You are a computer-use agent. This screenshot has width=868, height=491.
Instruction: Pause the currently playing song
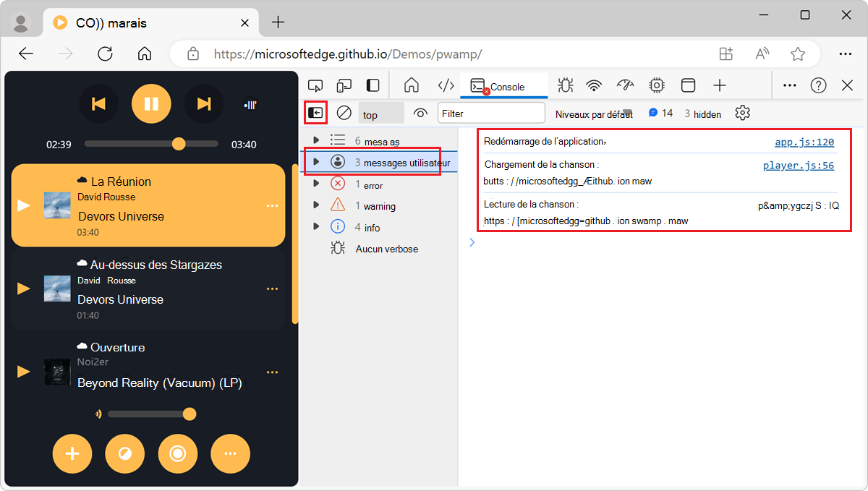pos(151,103)
